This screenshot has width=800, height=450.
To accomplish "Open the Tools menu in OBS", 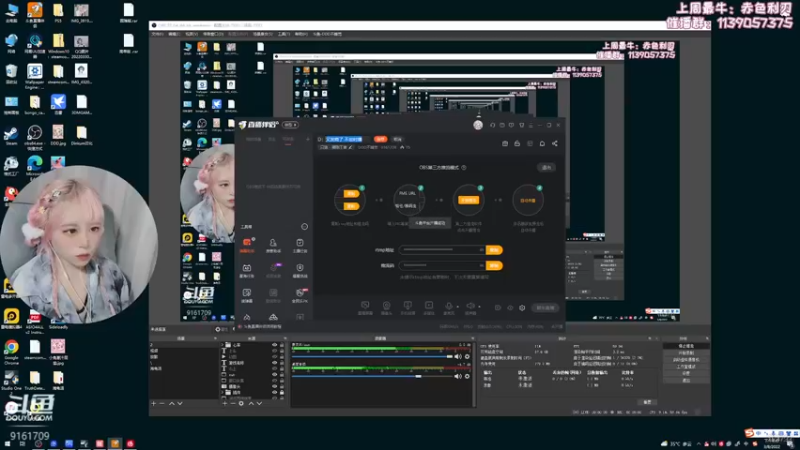I will [x=284, y=34].
